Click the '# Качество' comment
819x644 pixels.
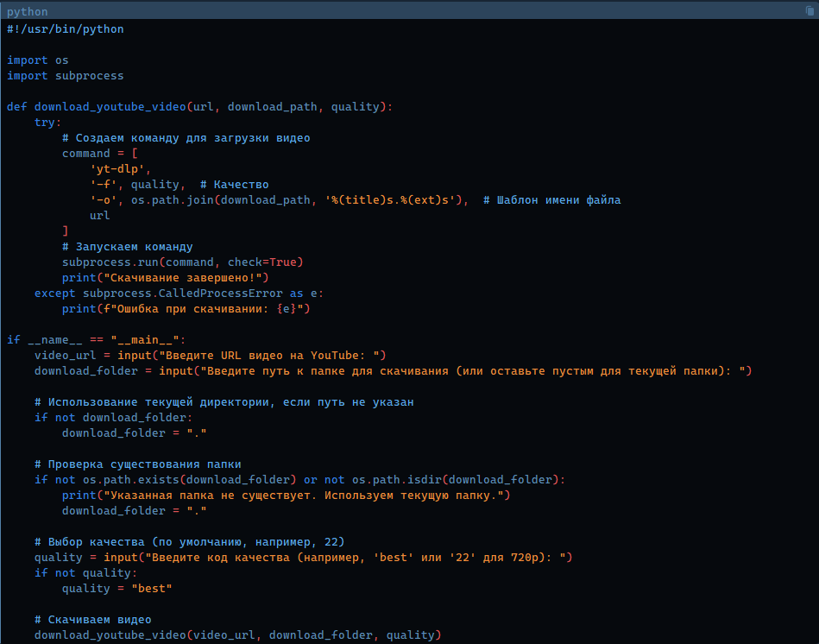[x=234, y=185]
